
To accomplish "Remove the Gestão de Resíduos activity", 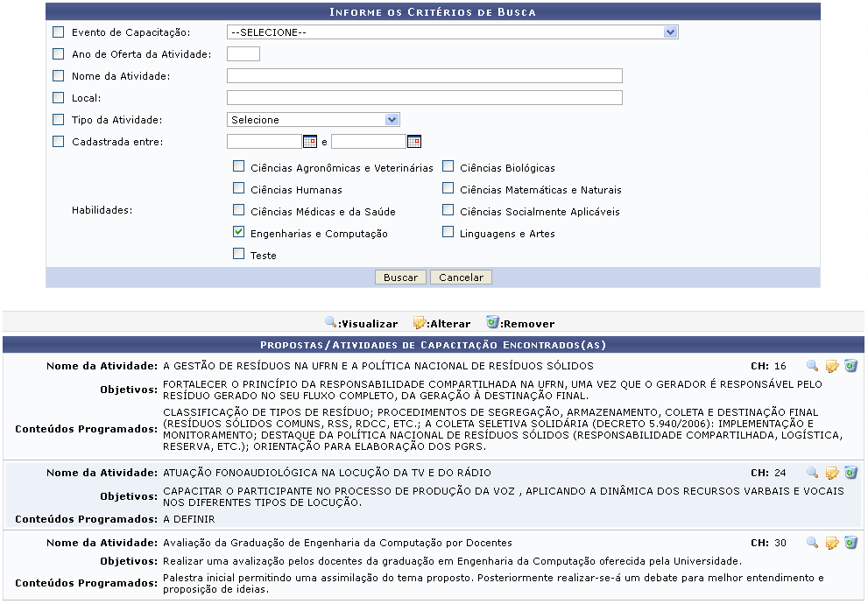I will [850, 366].
